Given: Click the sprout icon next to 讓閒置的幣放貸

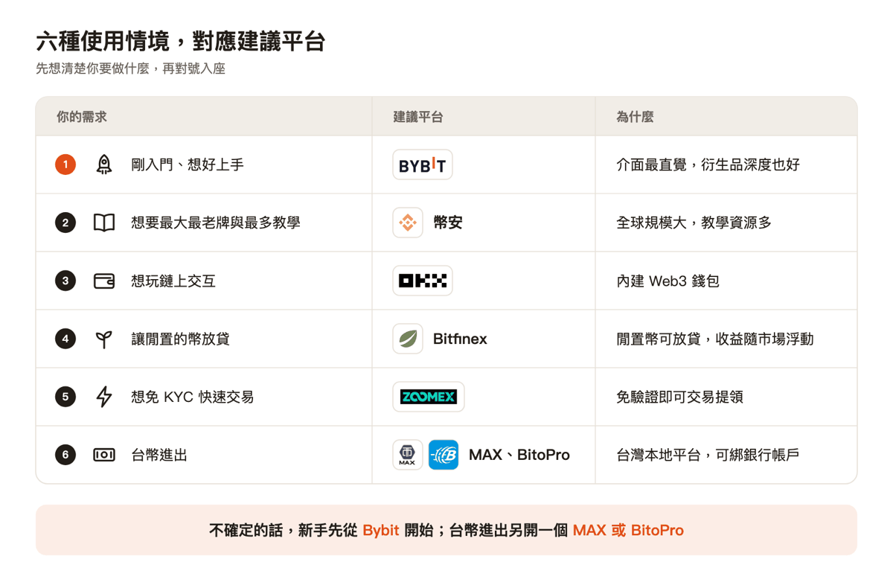Looking at the screenshot, I should [x=104, y=339].
